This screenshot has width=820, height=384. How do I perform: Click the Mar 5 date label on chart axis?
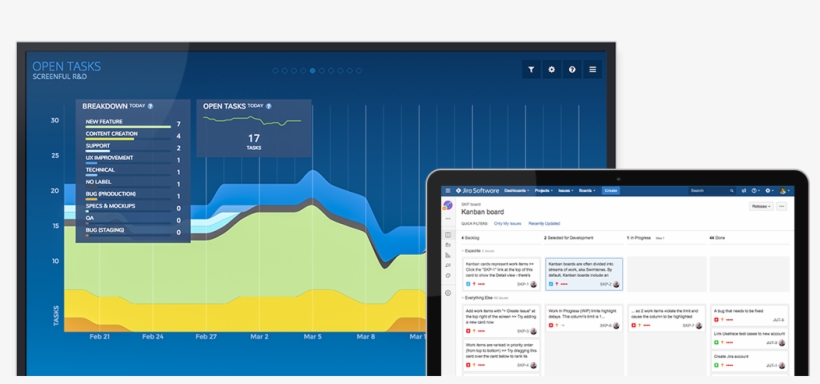[313, 337]
